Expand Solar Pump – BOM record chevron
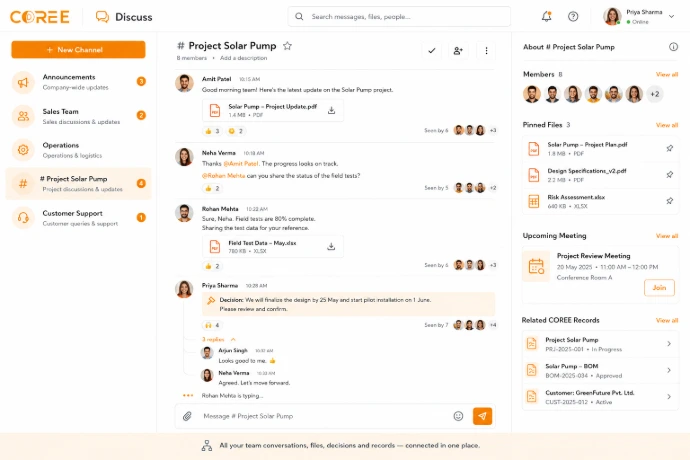This screenshot has width=690, height=460. (x=669, y=370)
